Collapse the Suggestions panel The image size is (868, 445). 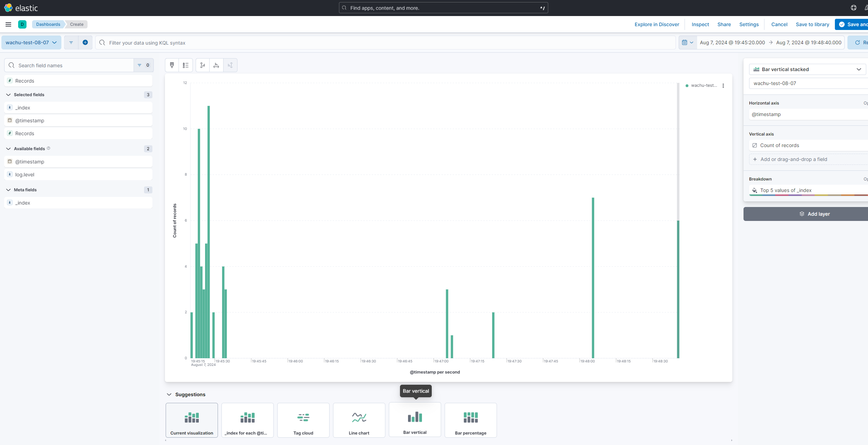click(x=169, y=394)
